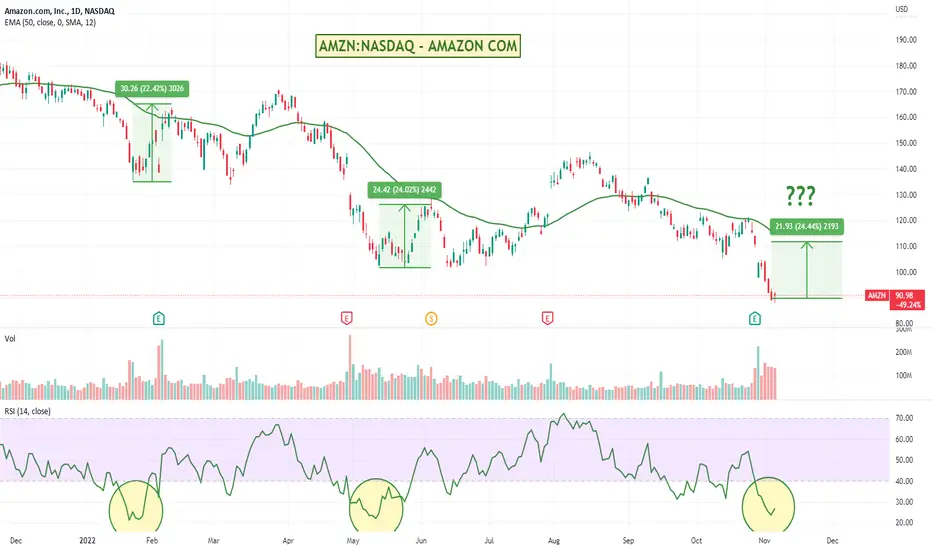
Task: Click the Jun label on time axis
Action: pos(421,541)
